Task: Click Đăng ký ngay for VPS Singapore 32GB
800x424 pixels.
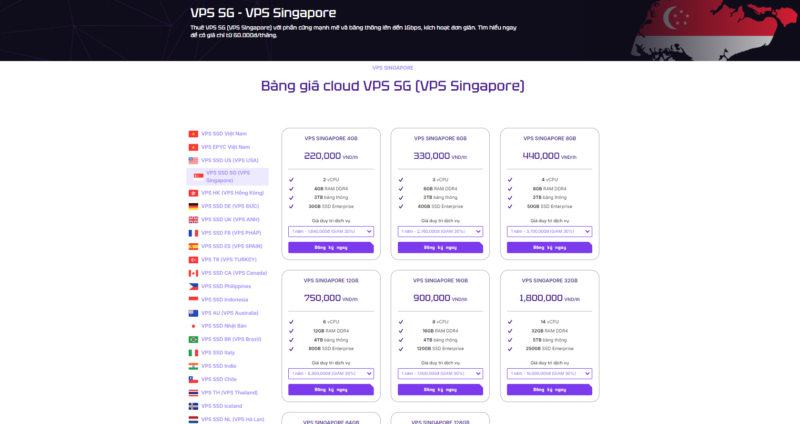Action: click(549, 390)
